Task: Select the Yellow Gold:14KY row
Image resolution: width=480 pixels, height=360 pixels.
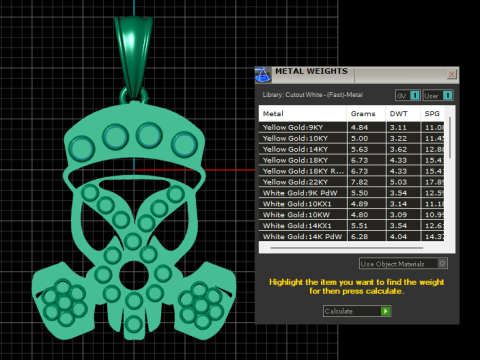Action: 352,149
